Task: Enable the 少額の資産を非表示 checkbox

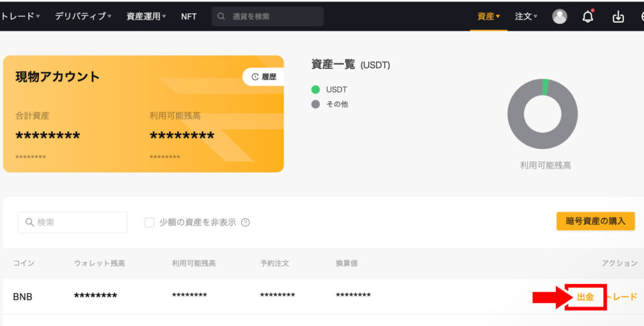Action: (x=150, y=222)
